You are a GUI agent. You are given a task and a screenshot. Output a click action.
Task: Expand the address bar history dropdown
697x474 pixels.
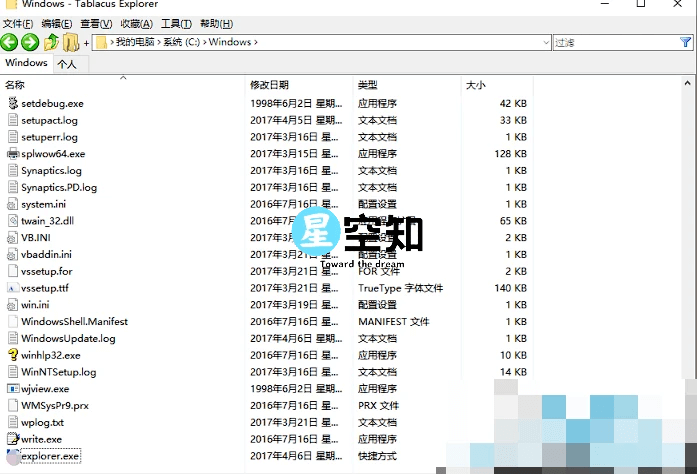pyautogui.click(x=546, y=42)
